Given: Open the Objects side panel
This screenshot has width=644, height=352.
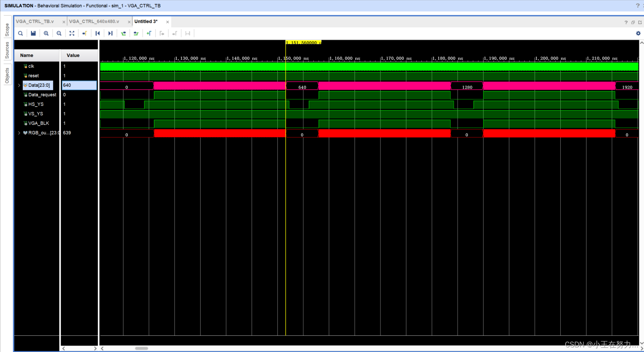Looking at the screenshot, I should 7,76.
